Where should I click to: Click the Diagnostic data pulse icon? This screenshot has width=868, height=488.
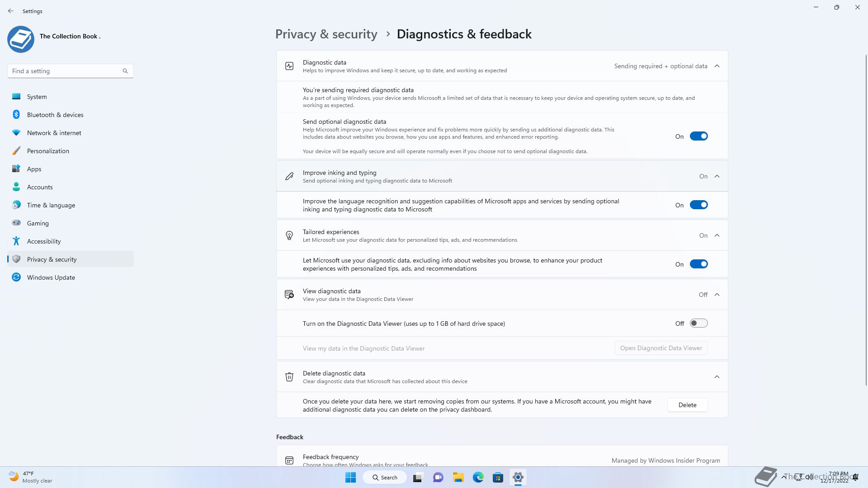coord(289,66)
